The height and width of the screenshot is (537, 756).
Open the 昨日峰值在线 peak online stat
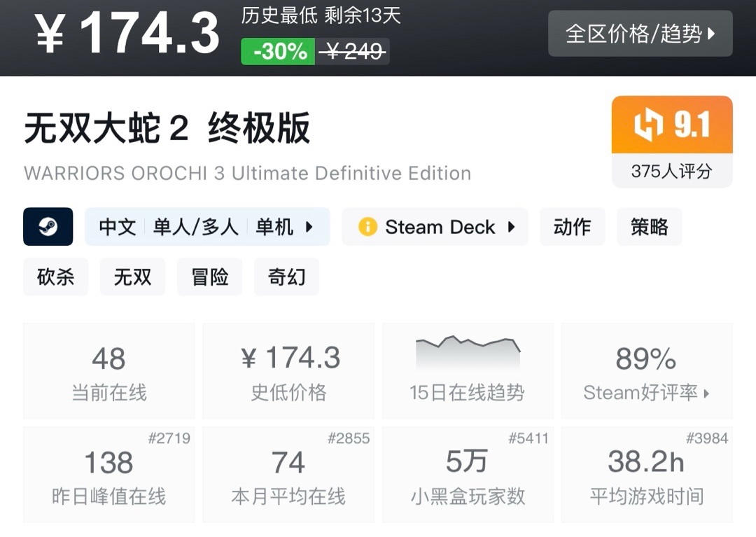(x=108, y=475)
